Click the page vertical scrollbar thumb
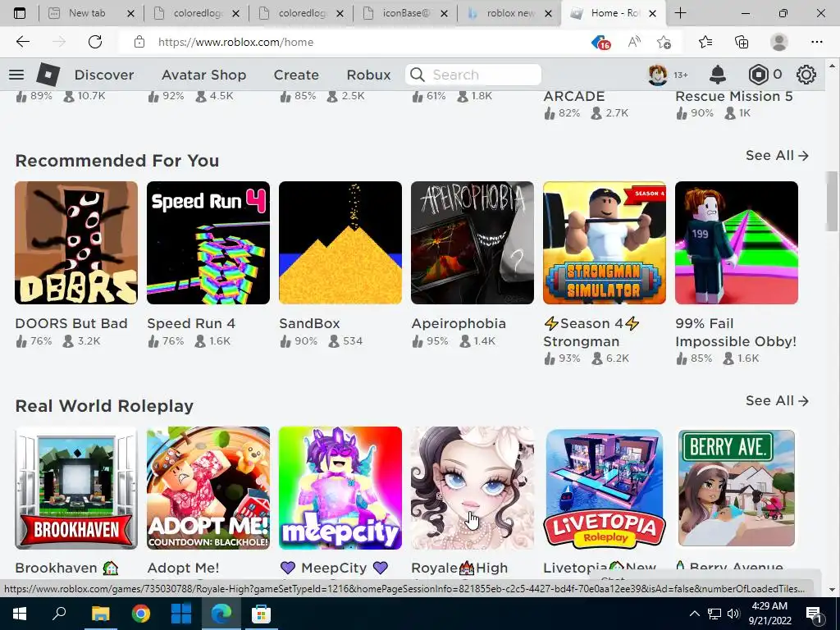 click(x=832, y=201)
